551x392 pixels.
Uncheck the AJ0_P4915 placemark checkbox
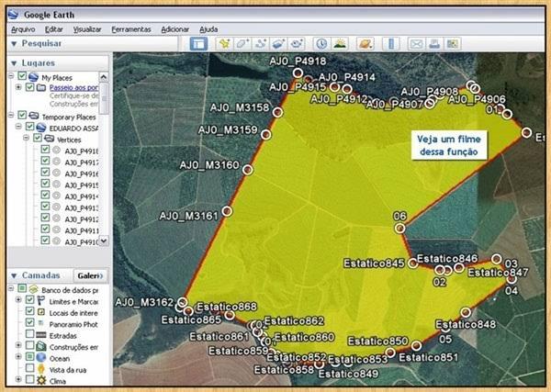tap(45, 184)
